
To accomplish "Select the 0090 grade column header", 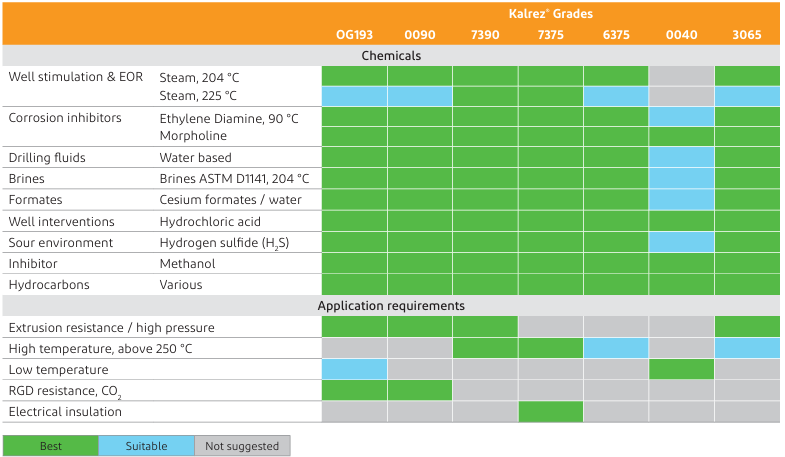I will [419, 35].
